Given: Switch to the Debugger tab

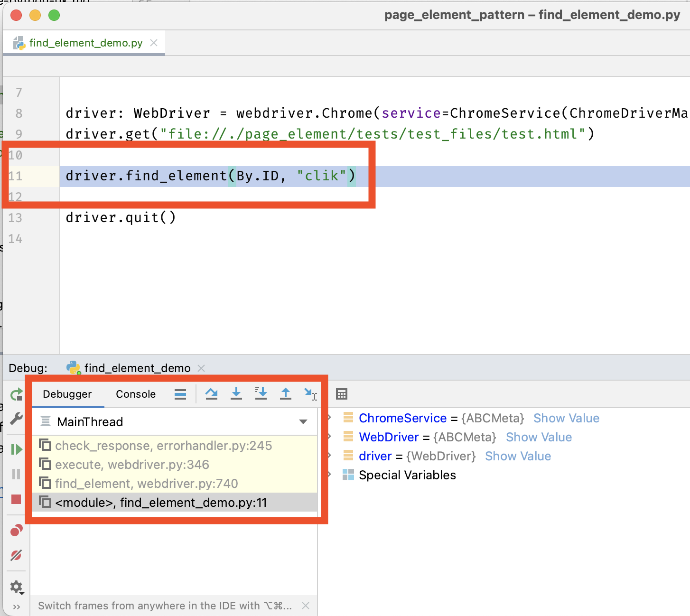Looking at the screenshot, I should 67,394.
